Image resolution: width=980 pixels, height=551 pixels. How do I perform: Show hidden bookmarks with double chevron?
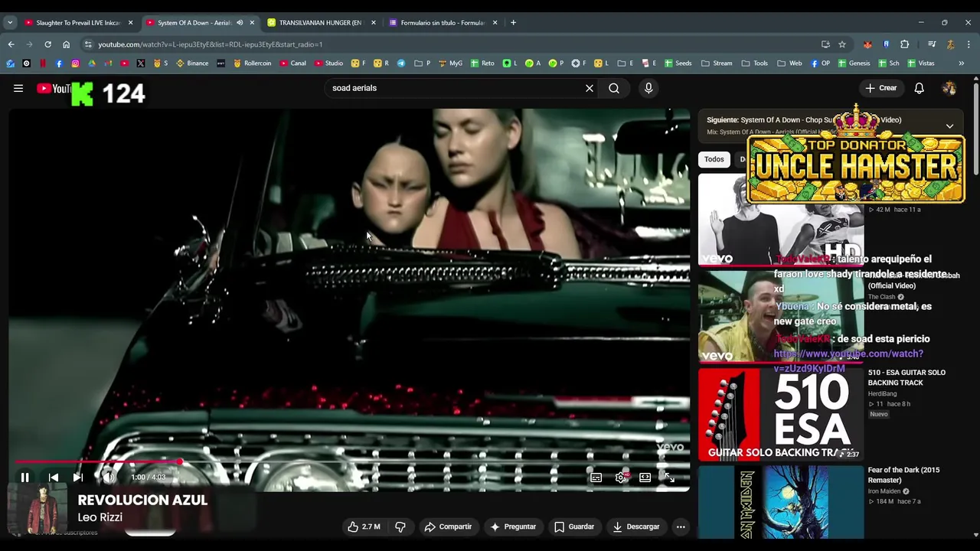[x=961, y=64]
